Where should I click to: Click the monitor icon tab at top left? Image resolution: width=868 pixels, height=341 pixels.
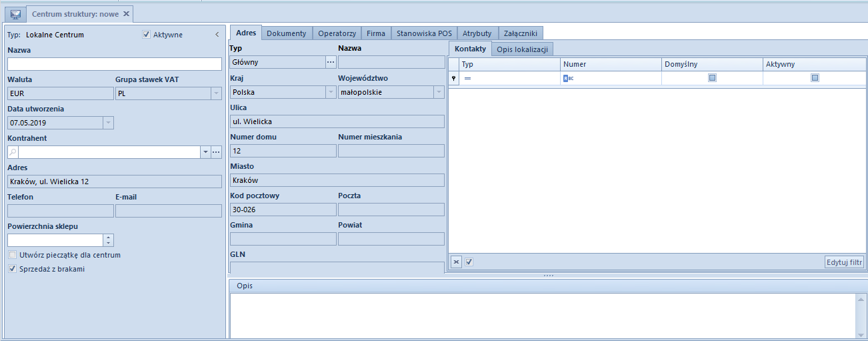(x=15, y=14)
